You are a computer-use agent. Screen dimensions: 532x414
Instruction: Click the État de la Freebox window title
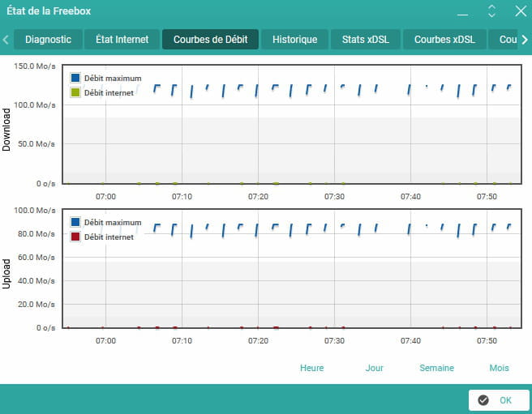click(x=49, y=11)
